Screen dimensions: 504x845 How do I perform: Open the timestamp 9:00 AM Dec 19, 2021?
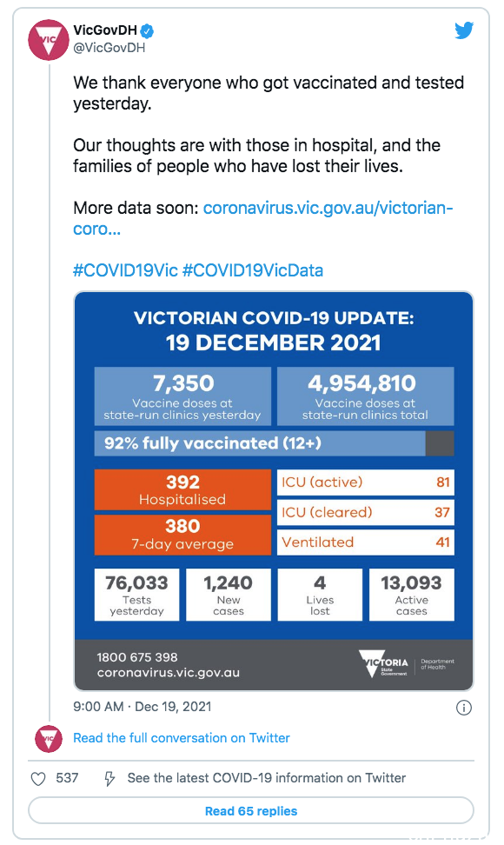(143, 707)
